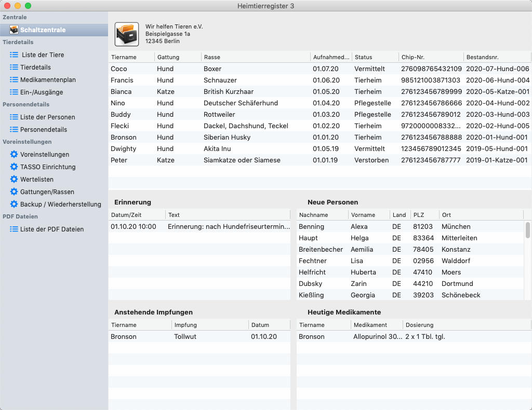Screen dimensions: 532x410
Task: Select the Hundefriseurtermin reminder entry
Action: [x=199, y=226]
